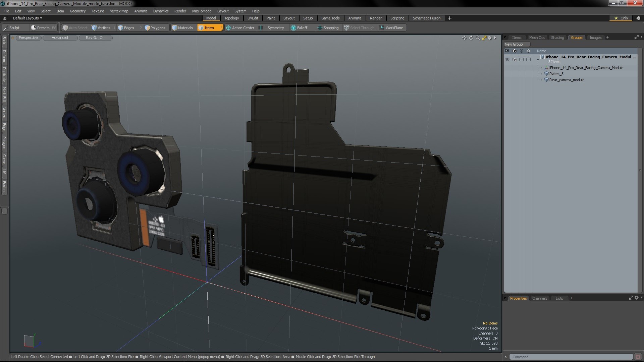Select Polygons selection mode
The image size is (644, 362).
point(155,28)
